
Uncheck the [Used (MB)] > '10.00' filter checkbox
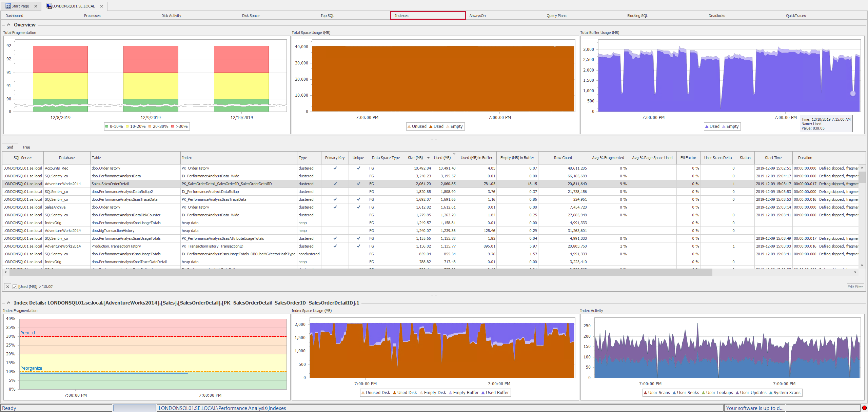(x=15, y=287)
